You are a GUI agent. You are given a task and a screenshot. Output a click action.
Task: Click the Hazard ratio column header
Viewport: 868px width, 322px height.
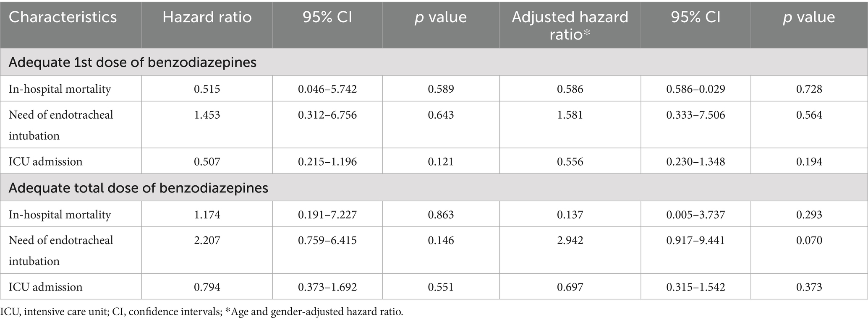(x=207, y=17)
